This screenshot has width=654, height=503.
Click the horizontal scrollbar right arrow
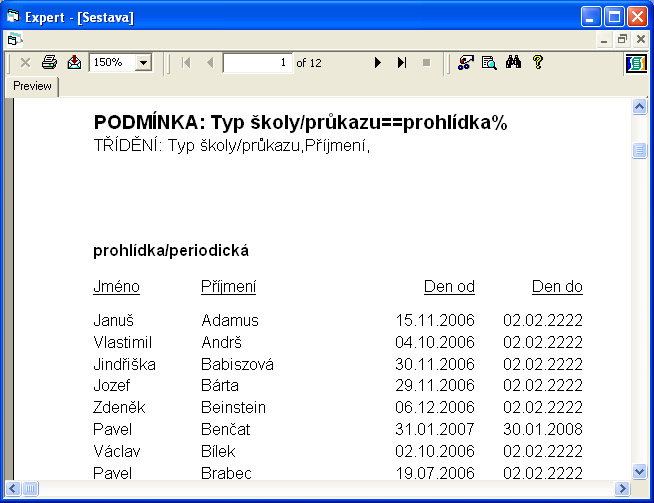coord(622,489)
